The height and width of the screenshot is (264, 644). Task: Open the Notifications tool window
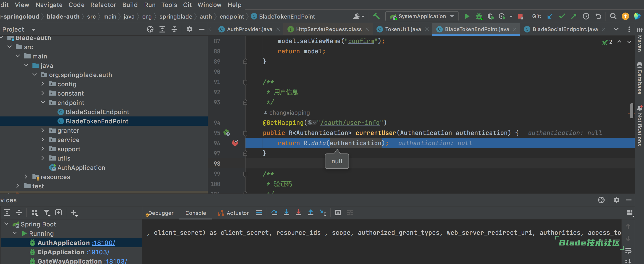pos(640,126)
